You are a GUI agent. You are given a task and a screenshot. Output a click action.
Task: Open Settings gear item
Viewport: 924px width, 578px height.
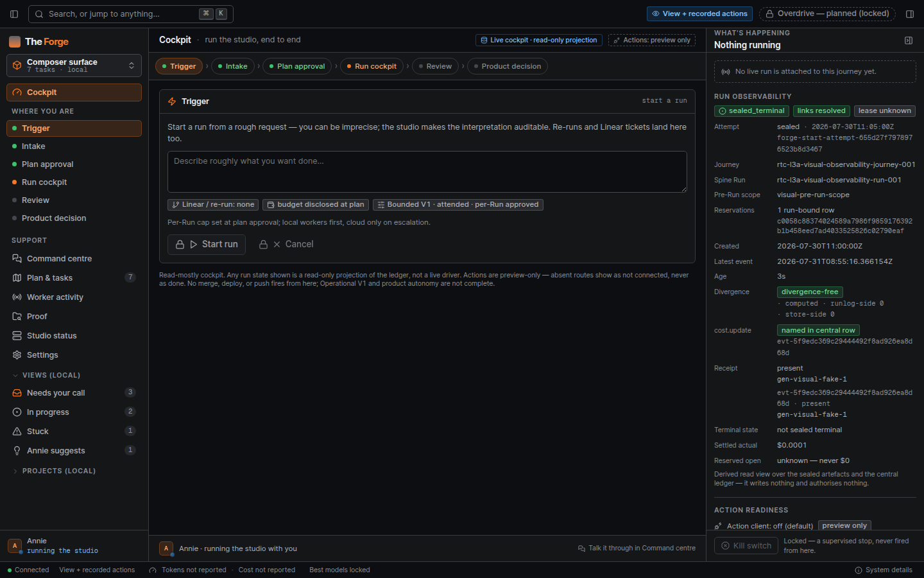pyautogui.click(x=74, y=355)
